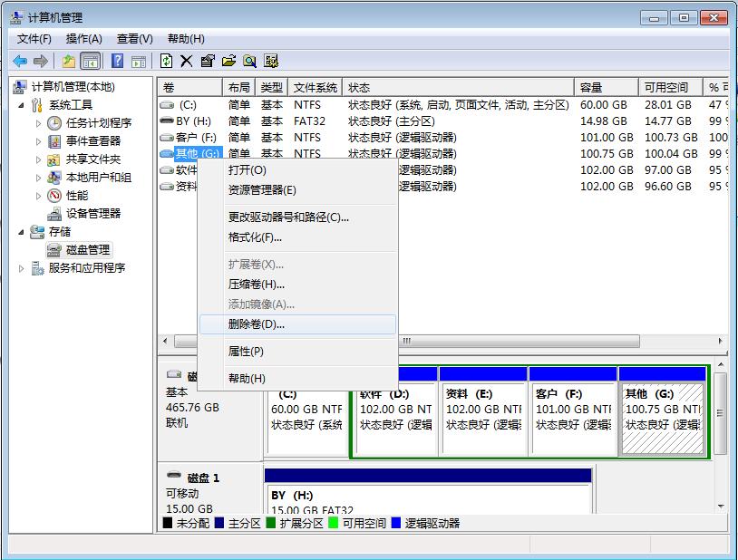This screenshot has width=738, height=560.
Task: Open the Properties icon on the toolbar
Action: pyautogui.click(x=205, y=61)
